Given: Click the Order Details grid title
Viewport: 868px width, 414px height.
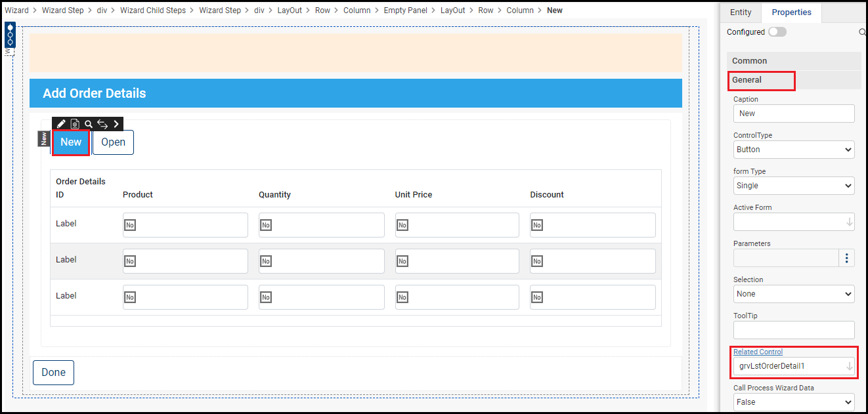Looking at the screenshot, I should pyautogui.click(x=81, y=182).
